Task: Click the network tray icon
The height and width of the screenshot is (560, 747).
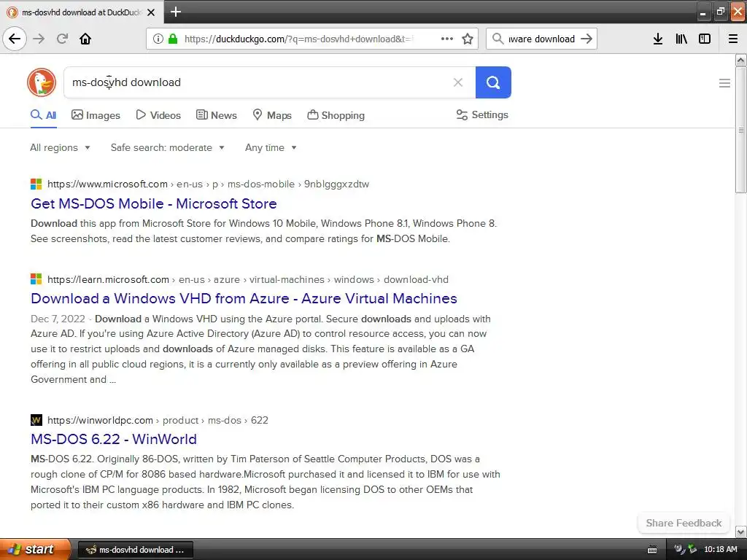Action: pyautogui.click(x=692, y=550)
